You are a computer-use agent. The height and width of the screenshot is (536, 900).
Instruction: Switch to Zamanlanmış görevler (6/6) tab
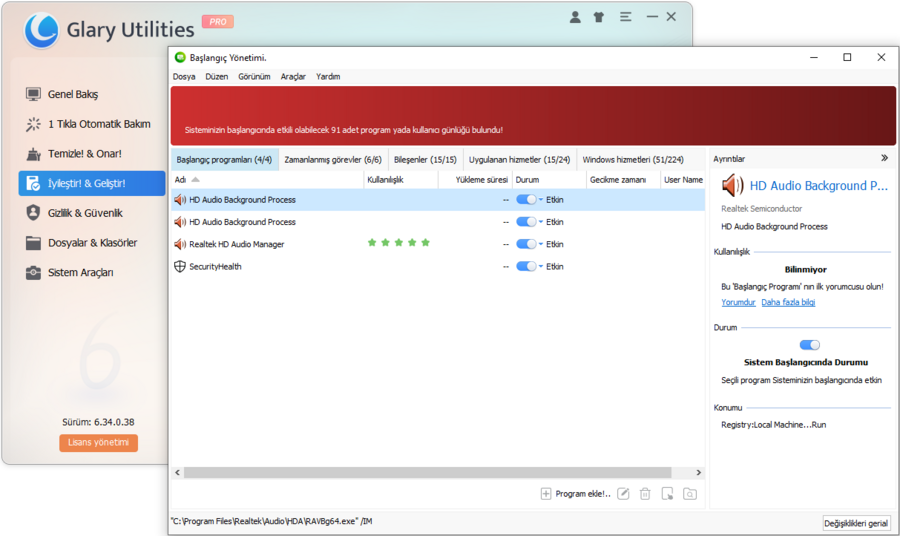pyautogui.click(x=333, y=160)
